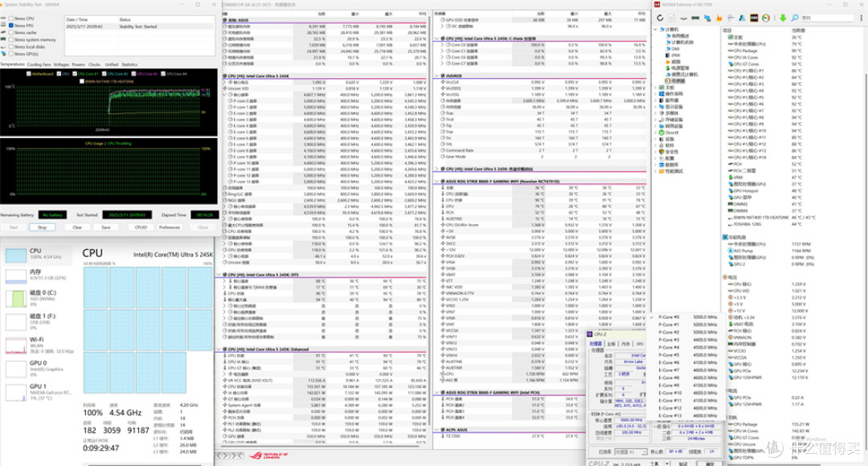
Task: Click the HWiNFO back navigation arrow
Action: pyautogui.click(x=219, y=456)
